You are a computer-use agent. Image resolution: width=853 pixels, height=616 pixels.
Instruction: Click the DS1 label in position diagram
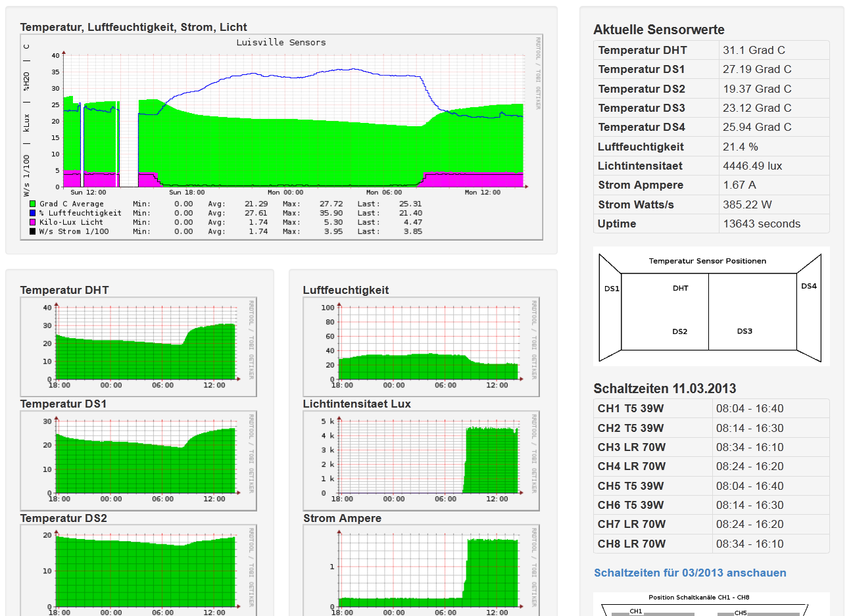[612, 289]
